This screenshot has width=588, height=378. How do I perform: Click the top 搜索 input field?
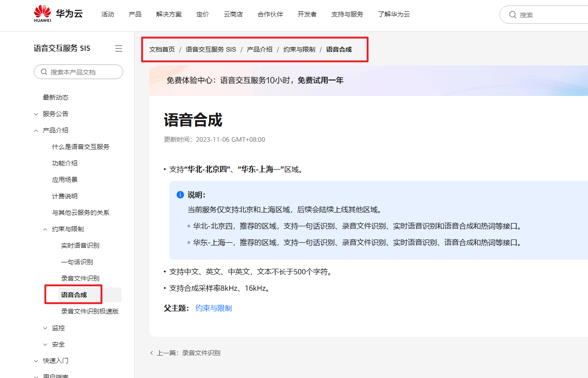pos(544,15)
